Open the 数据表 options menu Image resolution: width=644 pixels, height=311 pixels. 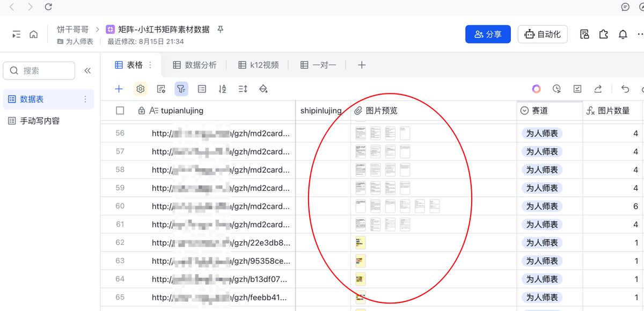[84, 99]
